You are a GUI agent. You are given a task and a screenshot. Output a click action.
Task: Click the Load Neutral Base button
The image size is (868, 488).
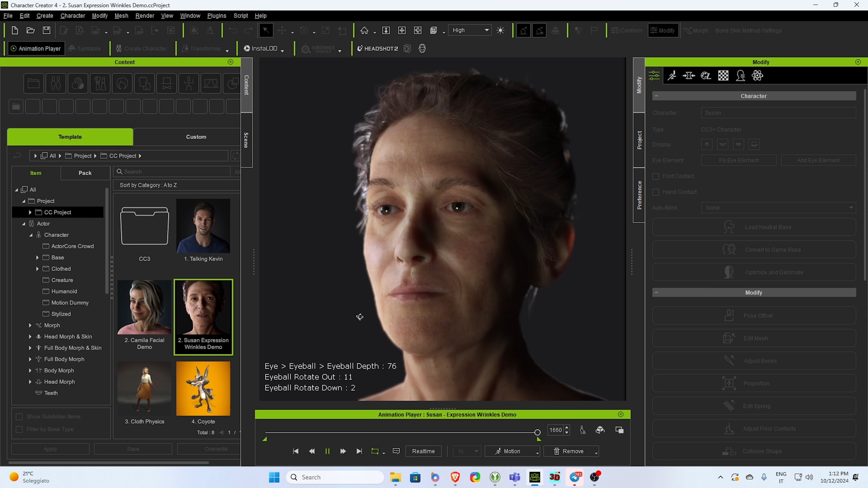coord(754,227)
